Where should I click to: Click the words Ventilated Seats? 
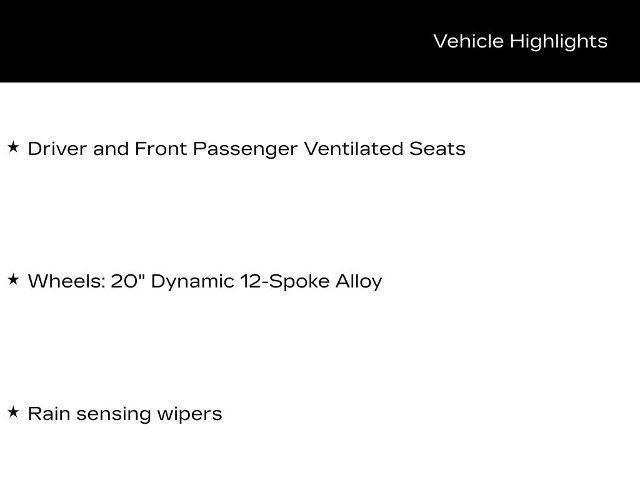point(384,149)
